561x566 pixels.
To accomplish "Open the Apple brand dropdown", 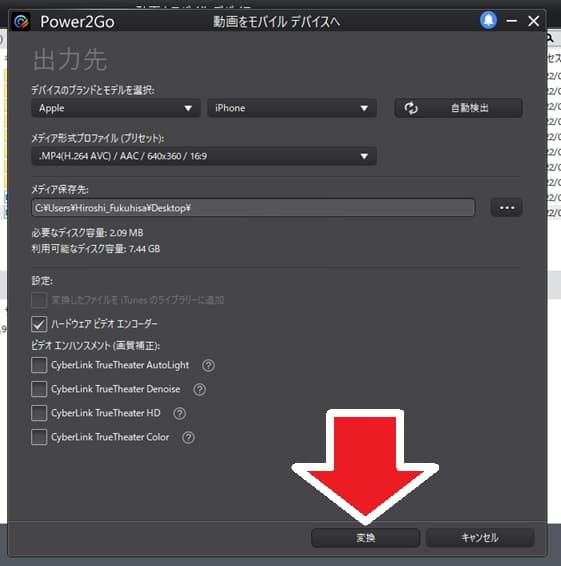I will 116,108.
